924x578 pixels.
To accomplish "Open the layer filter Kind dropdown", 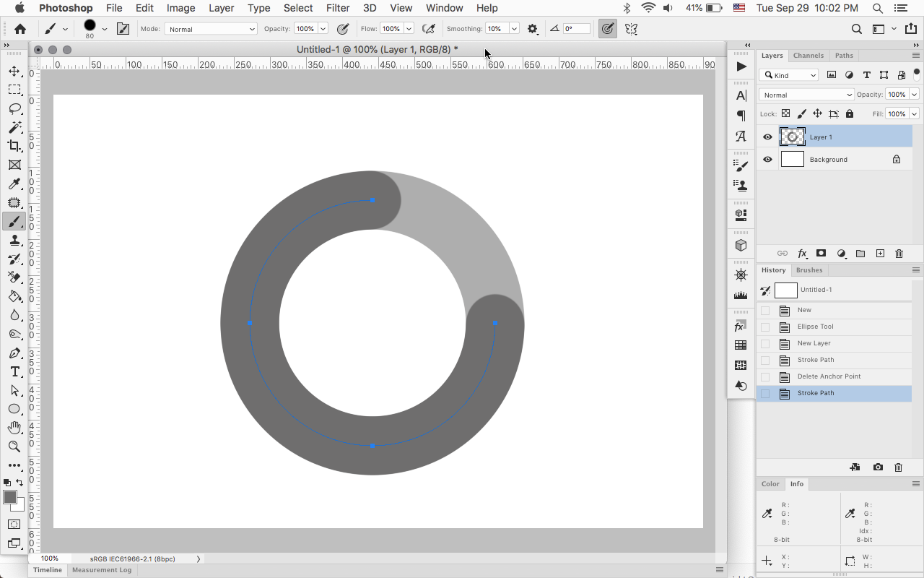I will [788, 74].
